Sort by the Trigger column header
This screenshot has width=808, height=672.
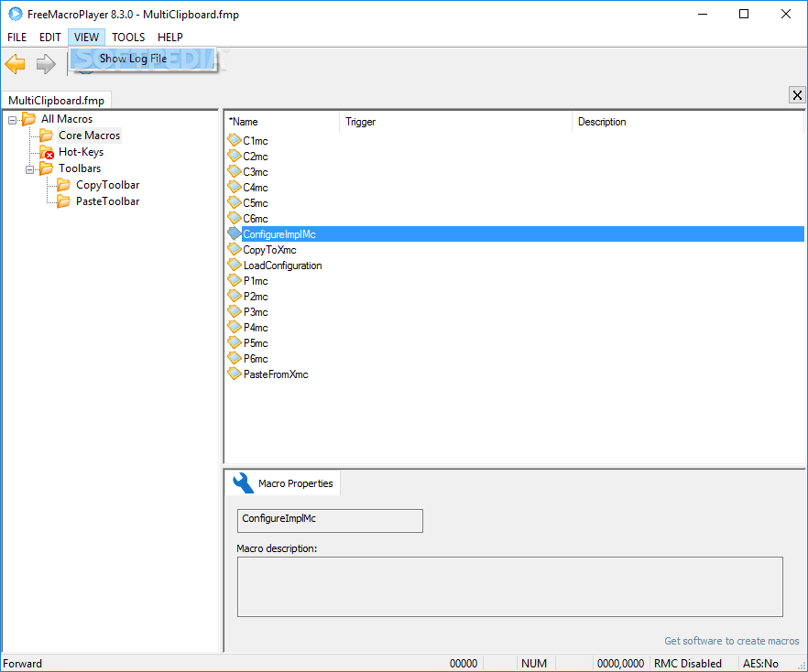coord(455,122)
